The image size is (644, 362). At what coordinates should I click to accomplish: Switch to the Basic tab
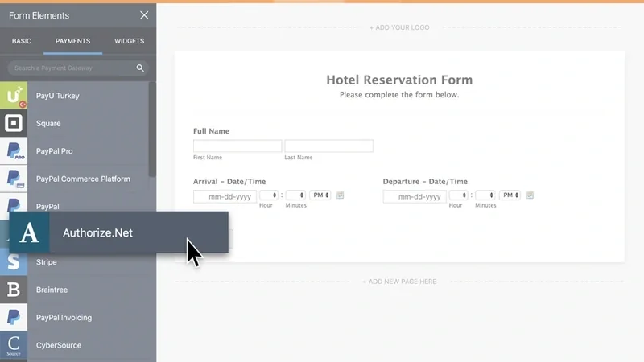click(x=22, y=41)
